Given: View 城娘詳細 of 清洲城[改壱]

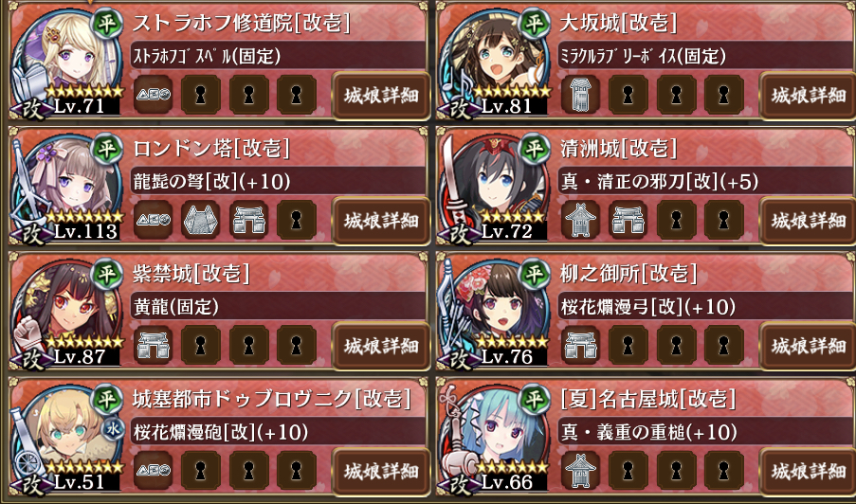Looking at the screenshot, I should click(x=808, y=221).
